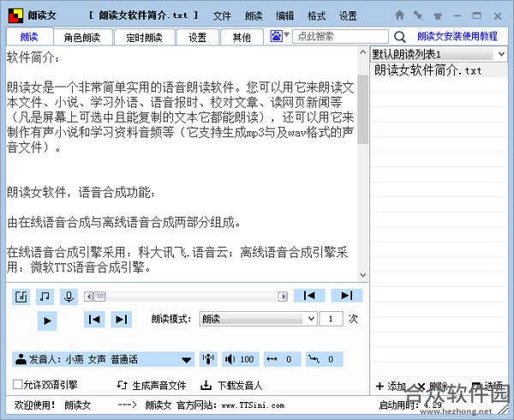This screenshot has width=514, height=420.
Task: Click the 点此搜索 search field
Action: coord(340,36)
